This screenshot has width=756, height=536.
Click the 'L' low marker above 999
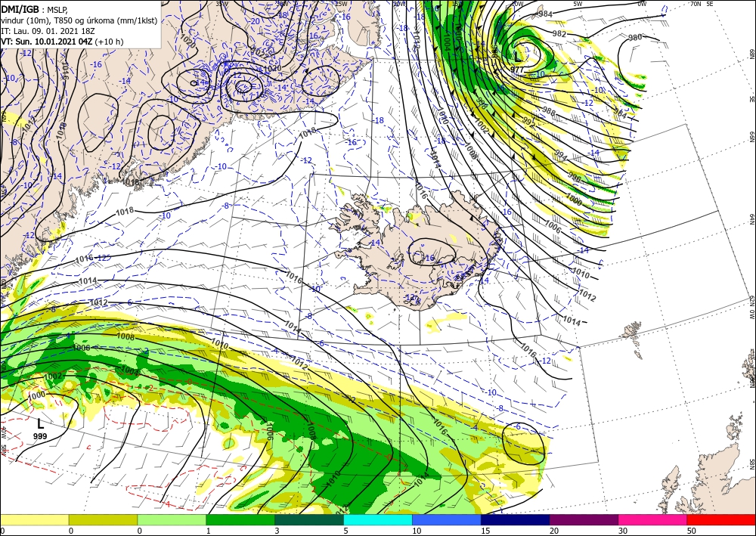41,424
